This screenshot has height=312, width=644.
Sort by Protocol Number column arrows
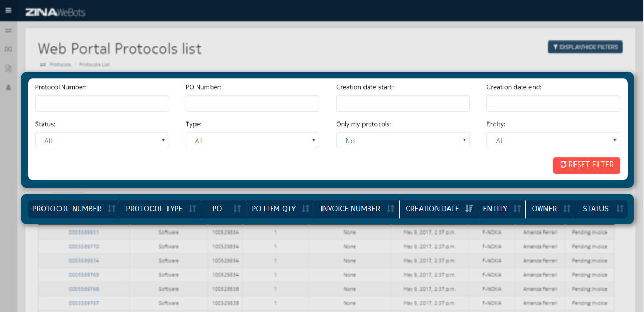(111, 209)
